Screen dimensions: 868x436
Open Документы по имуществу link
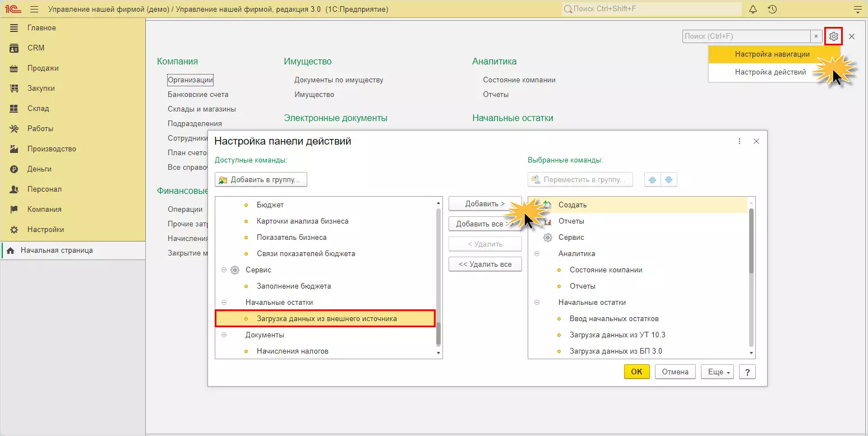pos(339,80)
